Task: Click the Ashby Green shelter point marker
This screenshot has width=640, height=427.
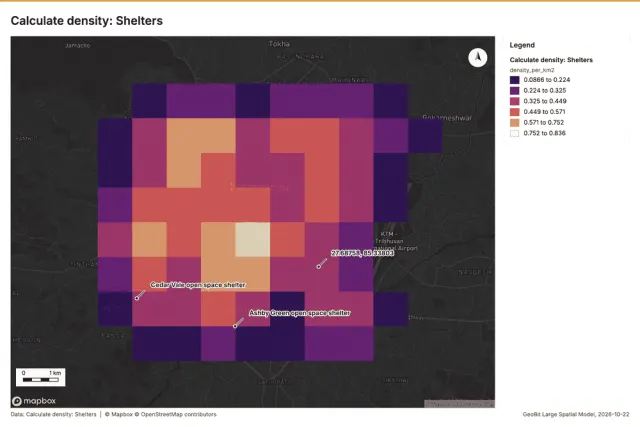Action: [x=235, y=326]
